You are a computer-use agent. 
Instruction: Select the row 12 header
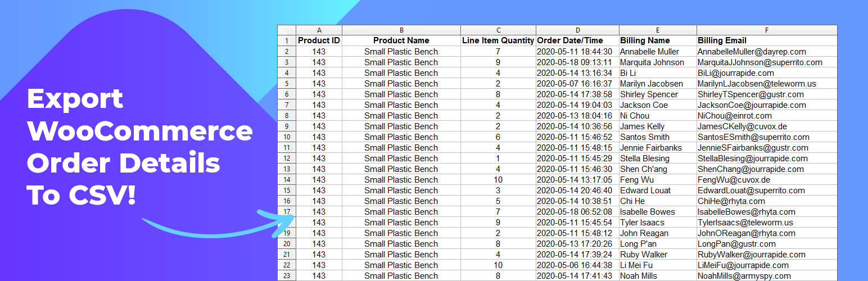point(287,158)
